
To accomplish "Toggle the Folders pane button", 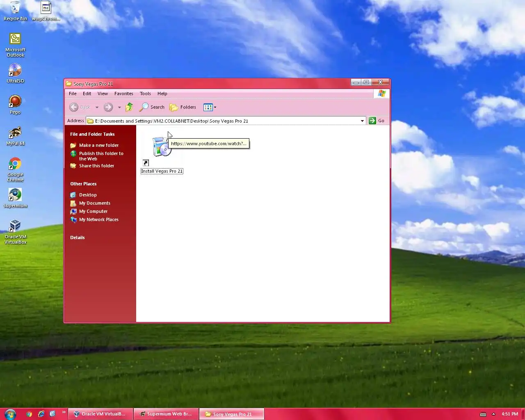I will [x=183, y=107].
